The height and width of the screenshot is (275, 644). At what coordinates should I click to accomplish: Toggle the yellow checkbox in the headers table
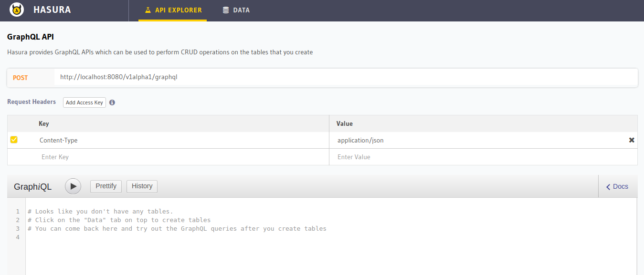[14, 140]
